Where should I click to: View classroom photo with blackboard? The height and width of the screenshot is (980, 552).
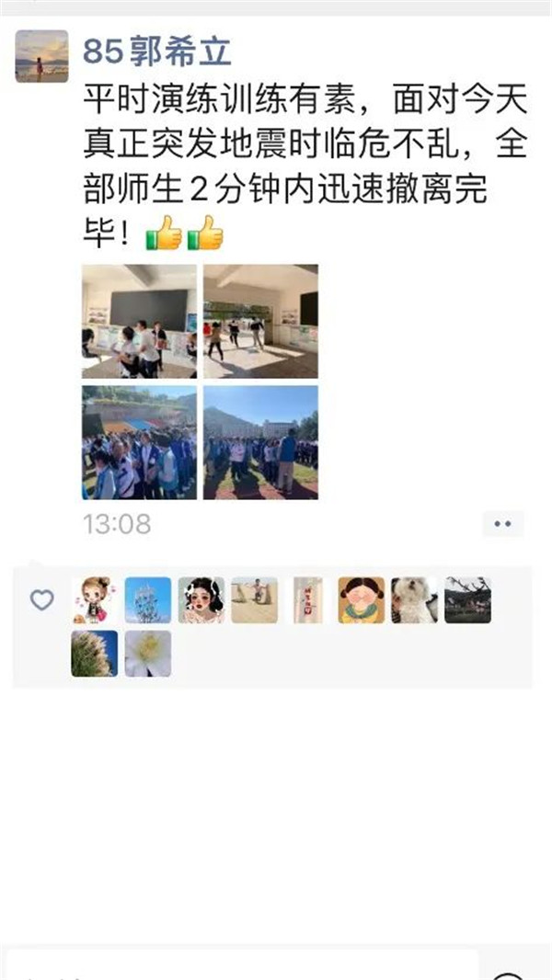point(140,321)
